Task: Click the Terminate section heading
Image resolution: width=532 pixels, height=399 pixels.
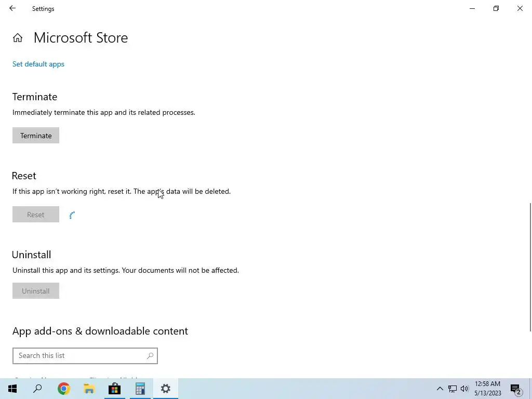Action: [35, 97]
